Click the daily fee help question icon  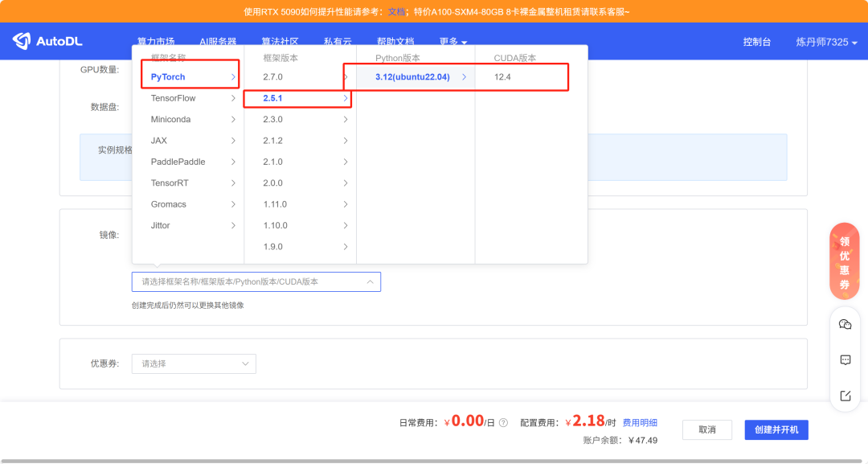(503, 423)
